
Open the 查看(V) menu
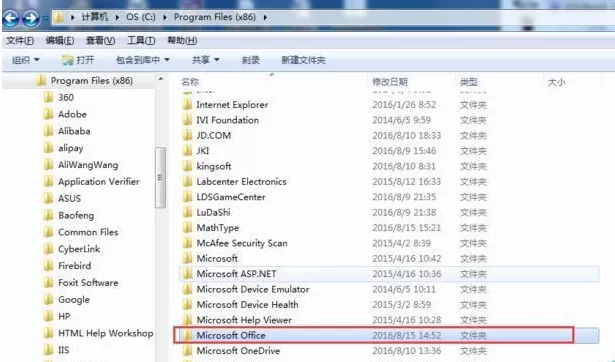pyautogui.click(x=100, y=40)
